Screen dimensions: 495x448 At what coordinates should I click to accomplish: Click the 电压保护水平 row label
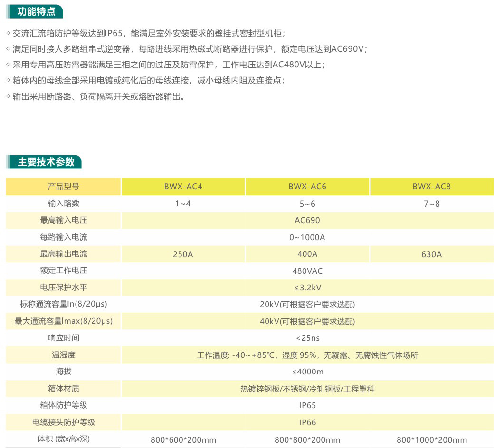pyautogui.click(x=64, y=288)
